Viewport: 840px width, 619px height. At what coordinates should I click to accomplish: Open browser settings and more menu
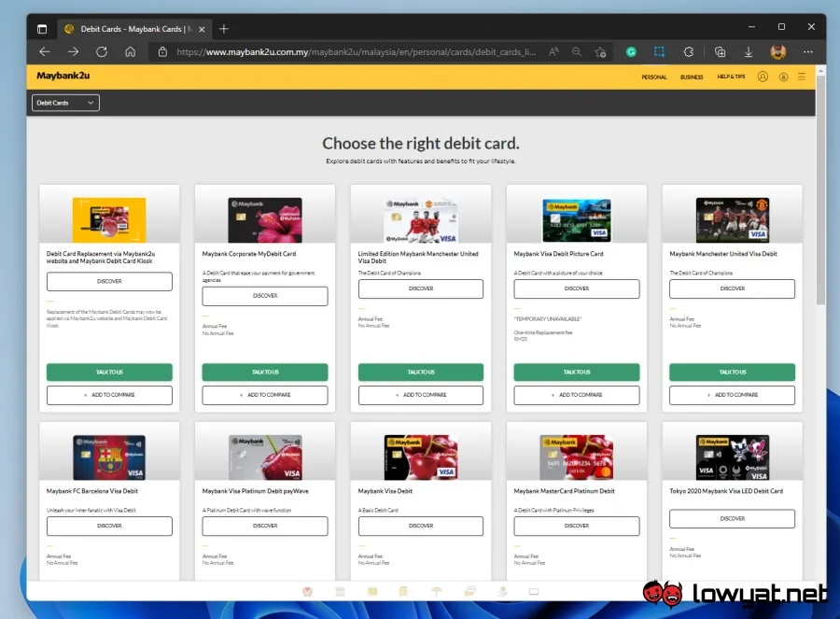pyautogui.click(x=808, y=52)
